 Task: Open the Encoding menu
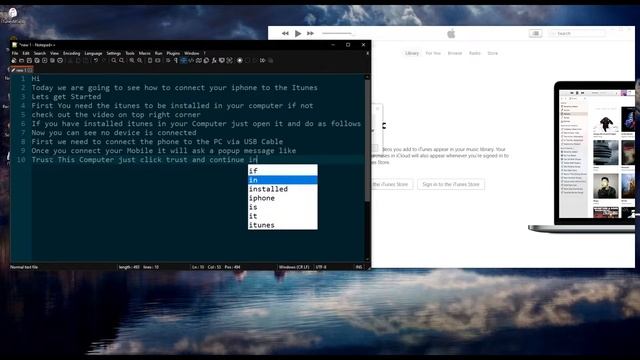coord(71,53)
